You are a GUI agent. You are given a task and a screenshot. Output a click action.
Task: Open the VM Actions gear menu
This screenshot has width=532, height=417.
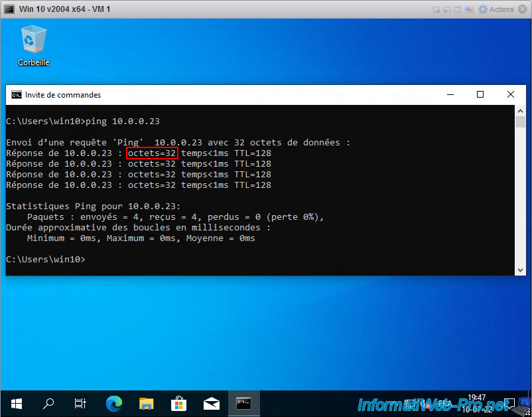click(496, 9)
